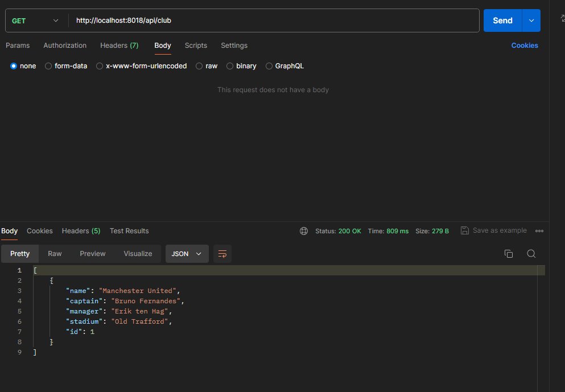Click the "manager" key in JSON
565x392 pixels.
pos(84,311)
